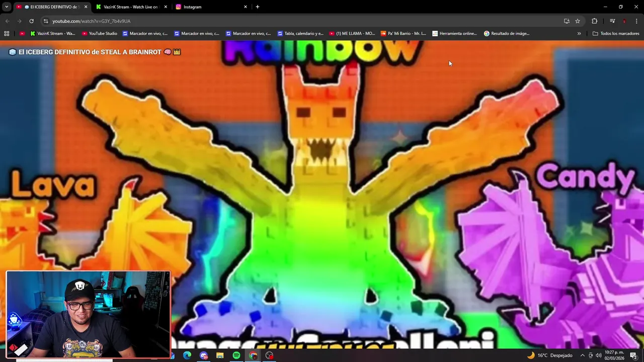Open the volume tray icon
This screenshot has height=362, width=644.
pos(599,355)
